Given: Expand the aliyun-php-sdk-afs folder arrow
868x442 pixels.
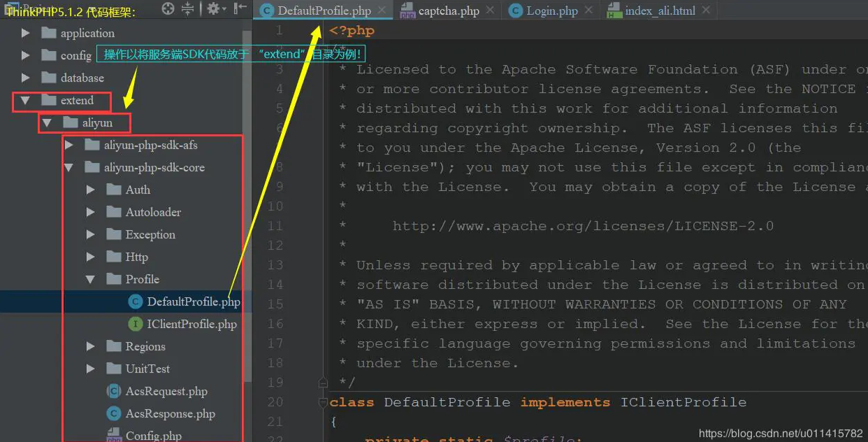Looking at the screenshot, I should point(68,145).
